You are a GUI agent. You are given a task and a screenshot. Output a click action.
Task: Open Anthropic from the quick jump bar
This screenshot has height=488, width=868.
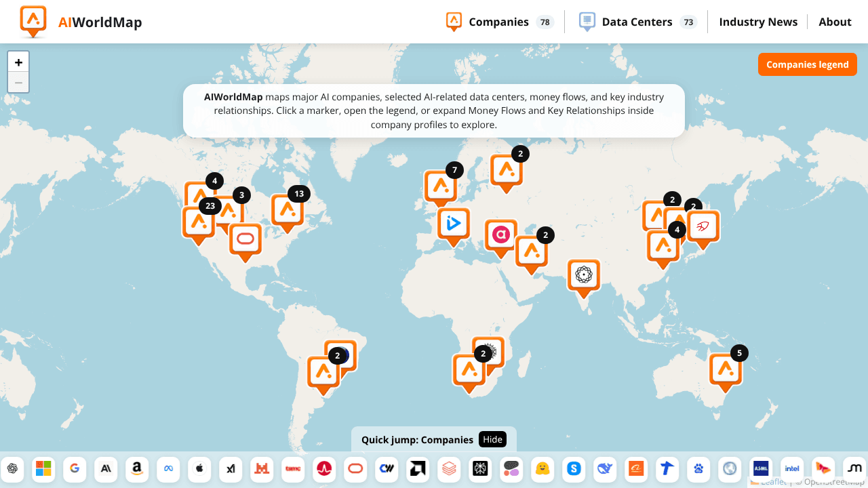[106, 468]
